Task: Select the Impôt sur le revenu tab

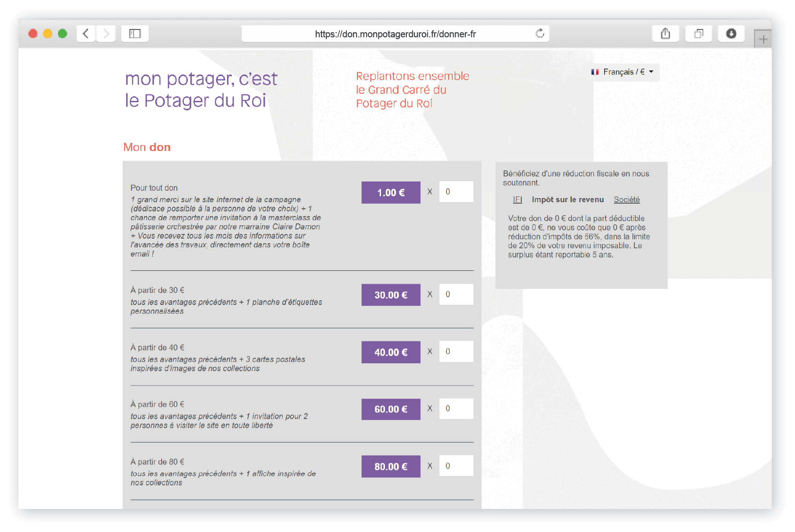Action: click(x=567, y=199)
